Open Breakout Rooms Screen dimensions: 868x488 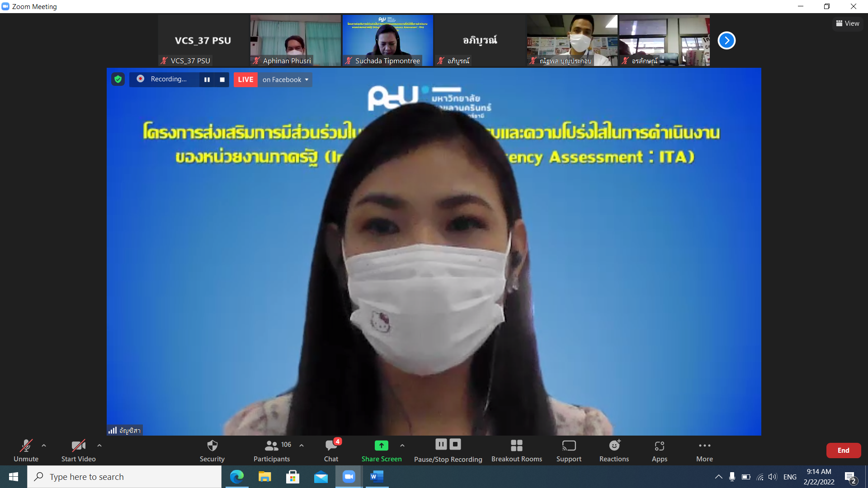click(x=517, y=450)
